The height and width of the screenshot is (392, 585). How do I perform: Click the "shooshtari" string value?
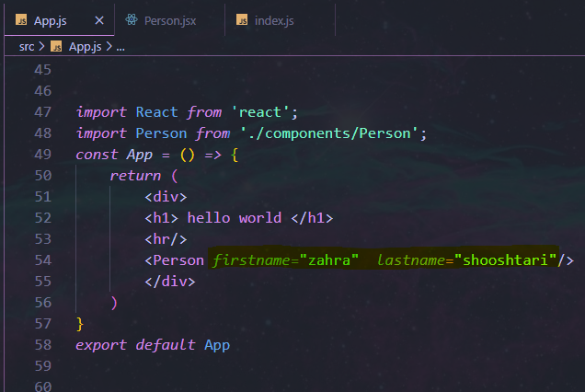click(x=508, y=260)
